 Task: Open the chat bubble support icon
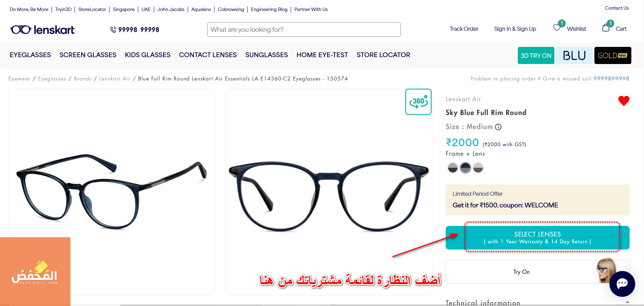click(622, 284)
